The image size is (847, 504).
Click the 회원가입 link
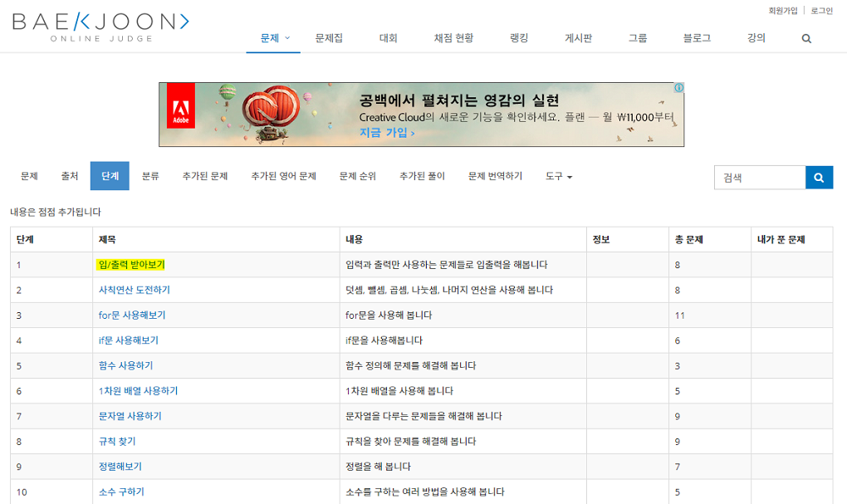coord(783,11)
